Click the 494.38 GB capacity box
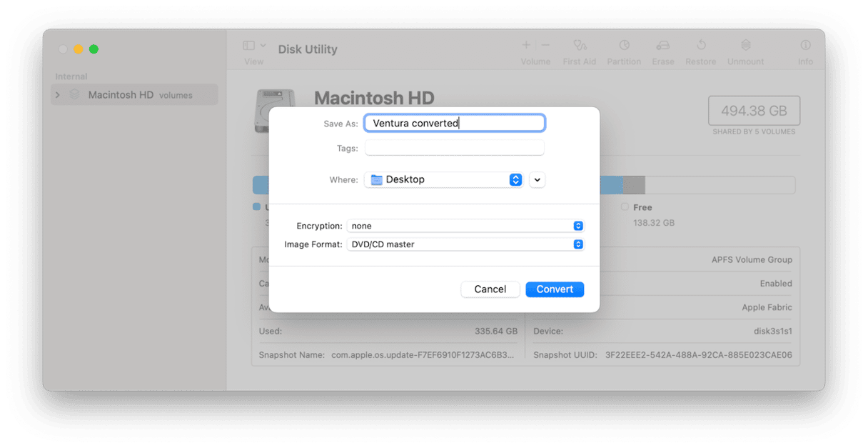The height and width of the screenshot is (448, 868). point(754,111)
